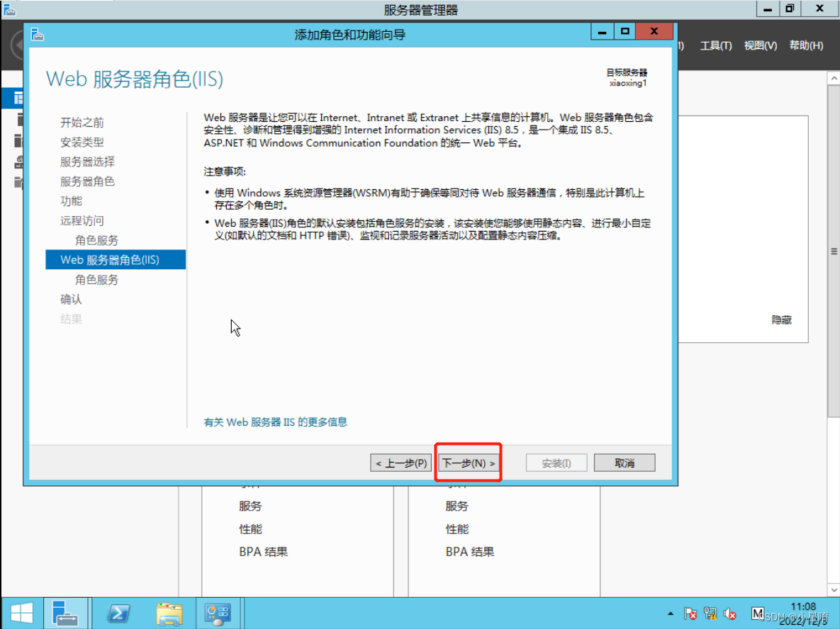Open Windows Start button
Screen dimensions: 840x629
coord(21,613)
